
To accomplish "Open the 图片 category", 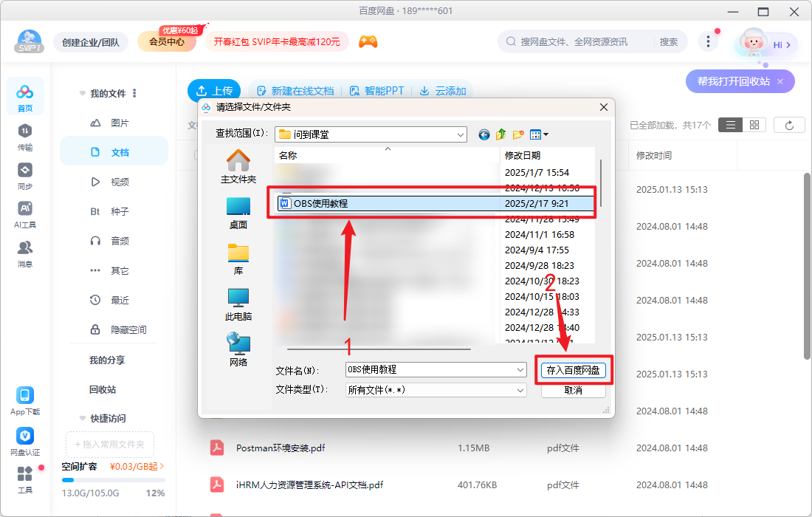I will [114, 123].
